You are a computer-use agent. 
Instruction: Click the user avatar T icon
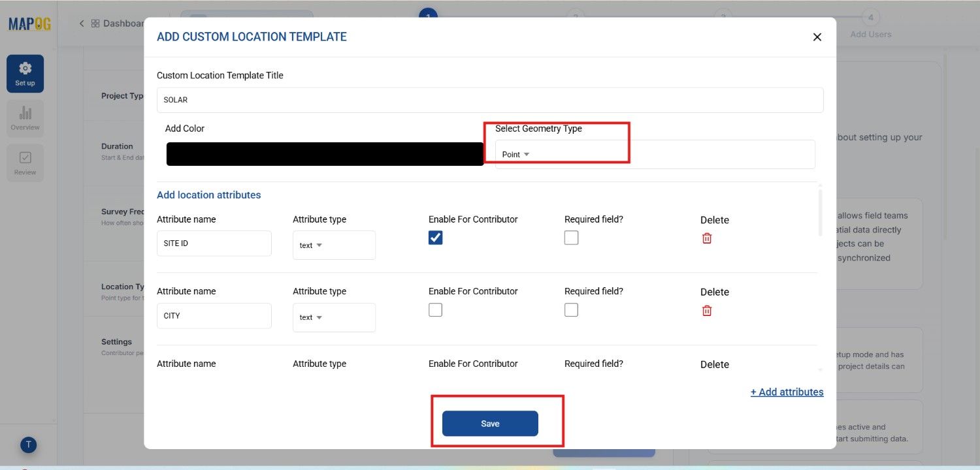pyautogui.click(x=28, y=445)
